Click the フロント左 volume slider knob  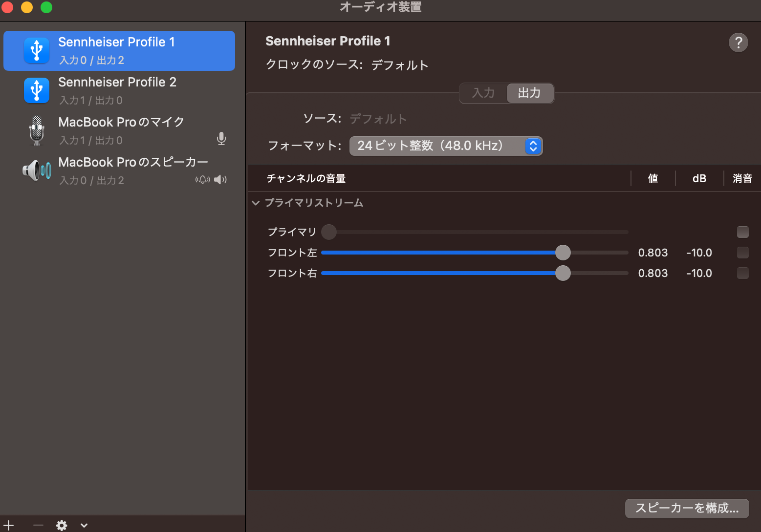563,253
